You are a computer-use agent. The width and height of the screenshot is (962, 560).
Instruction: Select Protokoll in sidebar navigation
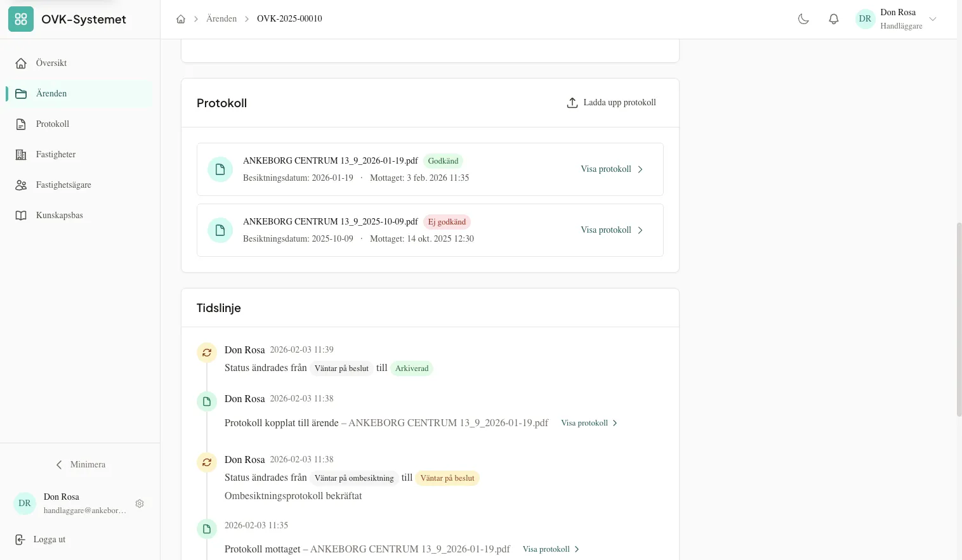[53, 124]
